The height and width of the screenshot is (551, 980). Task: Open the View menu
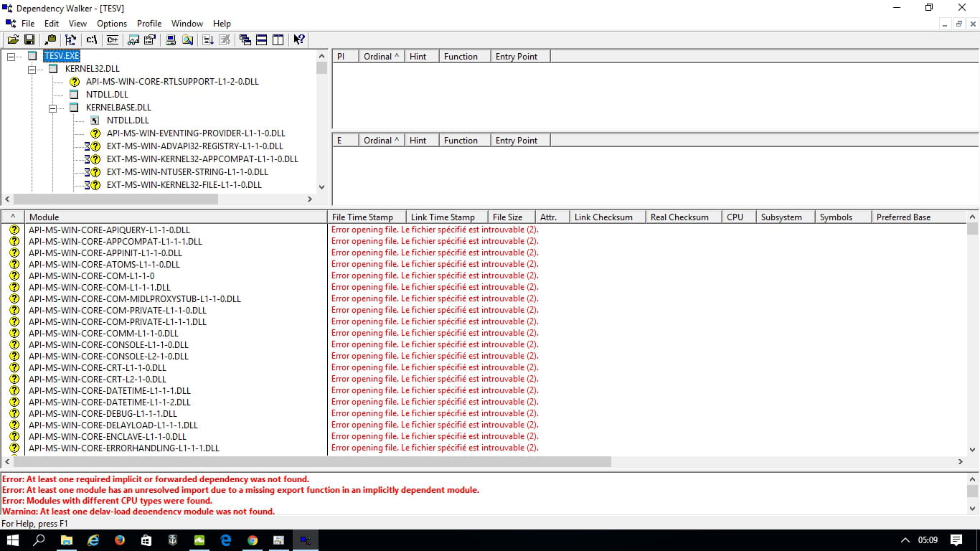77,24
